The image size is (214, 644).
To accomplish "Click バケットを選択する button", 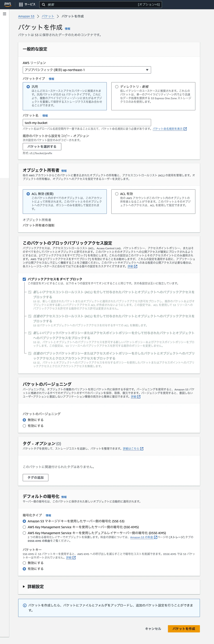I will pyautogui.click(x=42, y=146).
